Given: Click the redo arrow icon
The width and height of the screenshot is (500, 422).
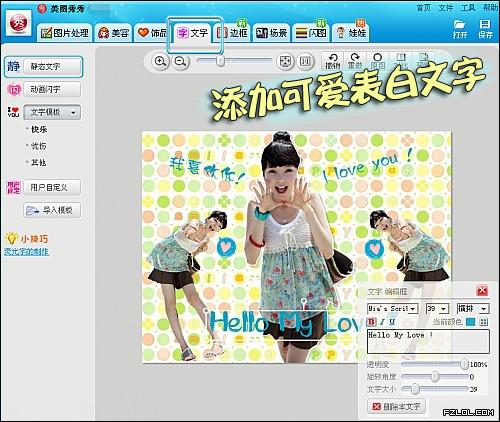Looking at the screenshot, I should (x=355, y=61).
